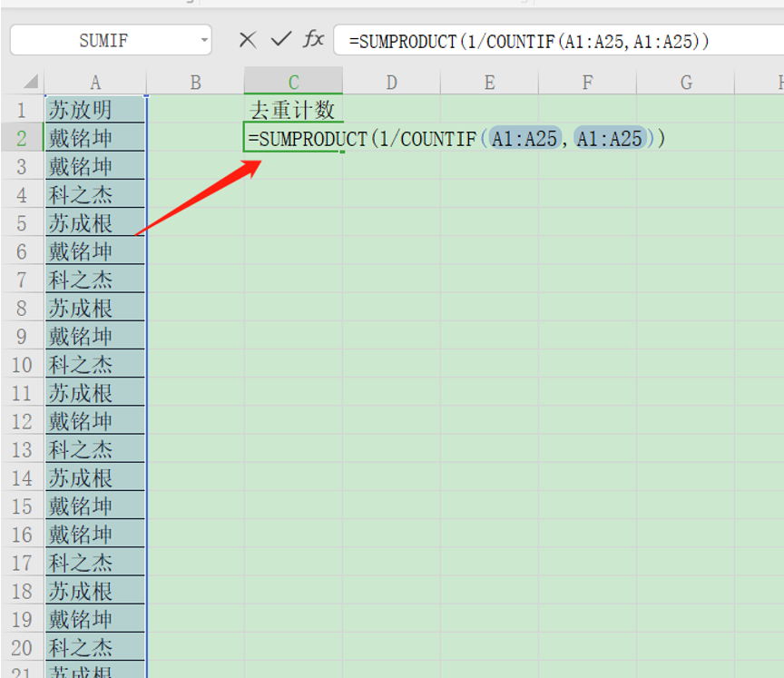
Task: Select row 16 header
Action: pos(22,534)
